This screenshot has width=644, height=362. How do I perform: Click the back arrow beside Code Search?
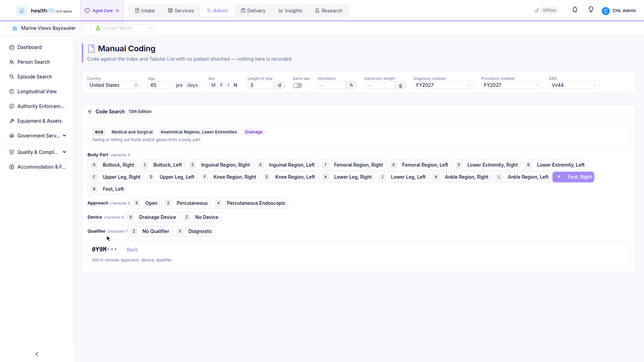[x=90, y=112]
